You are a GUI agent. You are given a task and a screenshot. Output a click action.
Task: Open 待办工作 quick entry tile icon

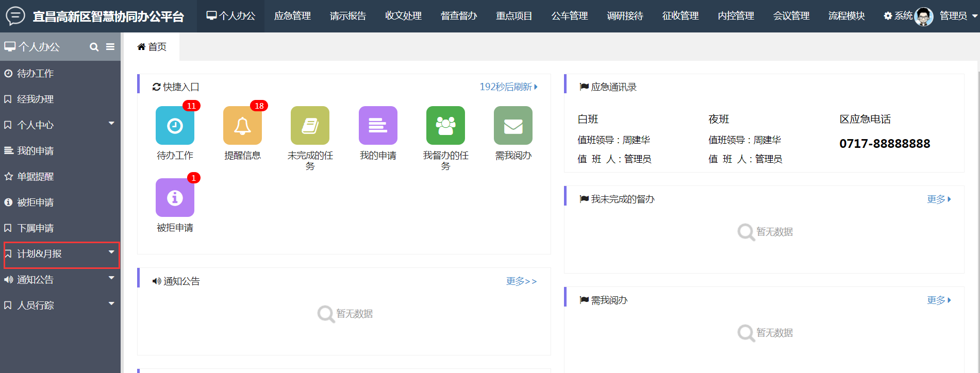[x=175, y=125]
